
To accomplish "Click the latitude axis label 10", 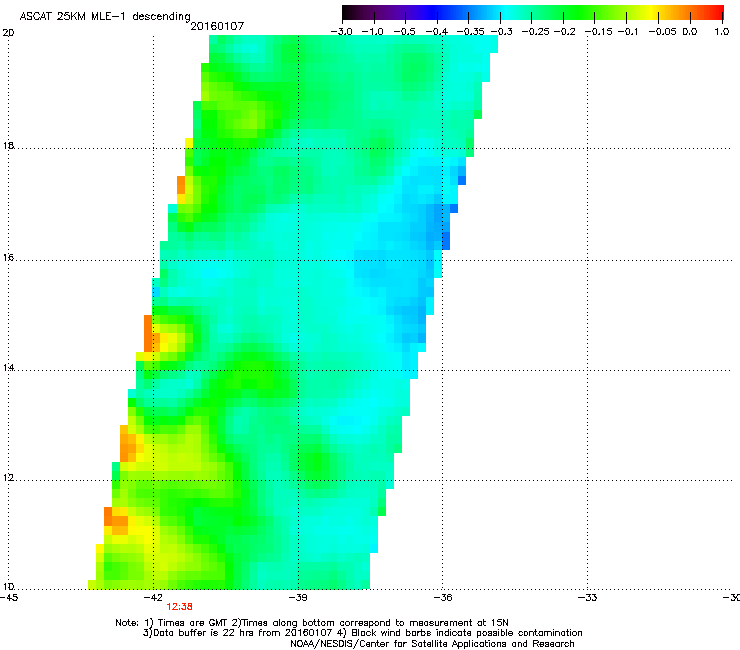I will pyautogui.click(x=8, y=587).
